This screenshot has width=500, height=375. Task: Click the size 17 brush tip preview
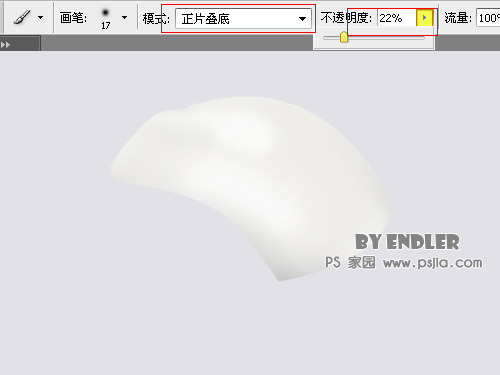106,19
